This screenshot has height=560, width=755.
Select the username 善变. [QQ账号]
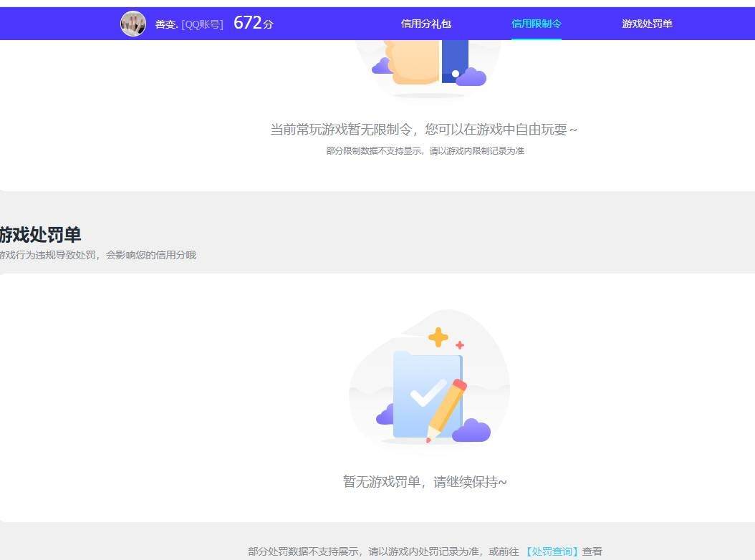[x=189, y=24]
